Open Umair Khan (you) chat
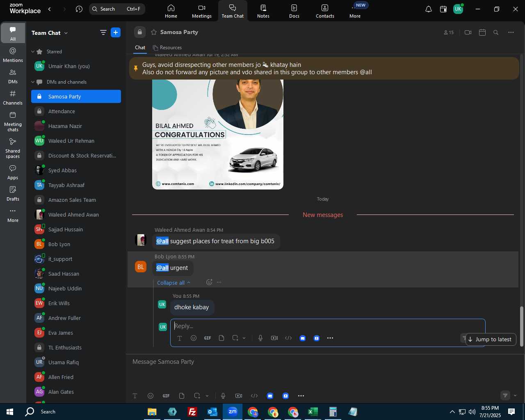The height and width of the screenshot is (420, 525). 76,66
